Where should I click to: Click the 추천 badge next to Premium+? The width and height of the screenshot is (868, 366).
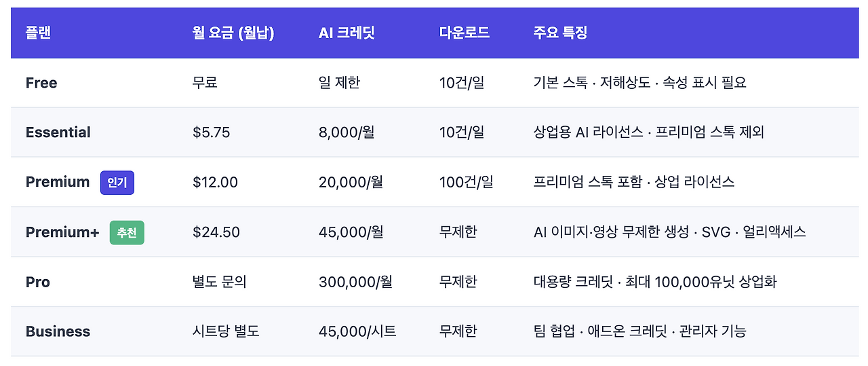[127, 232]
